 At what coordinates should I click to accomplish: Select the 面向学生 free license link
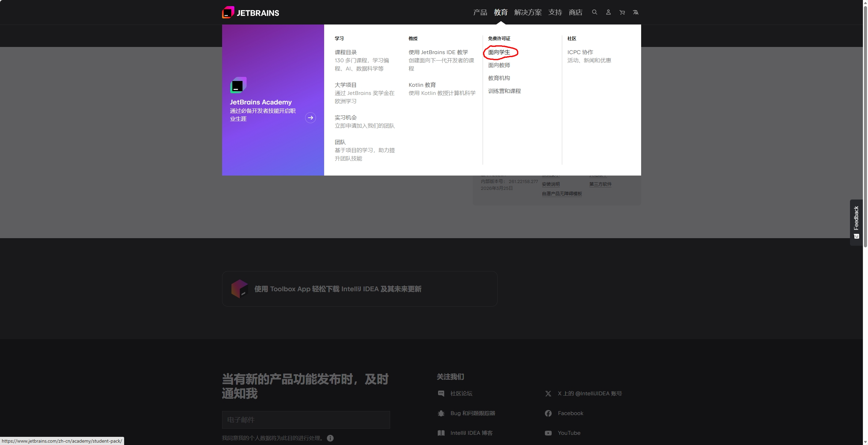[x=499, y=52]
